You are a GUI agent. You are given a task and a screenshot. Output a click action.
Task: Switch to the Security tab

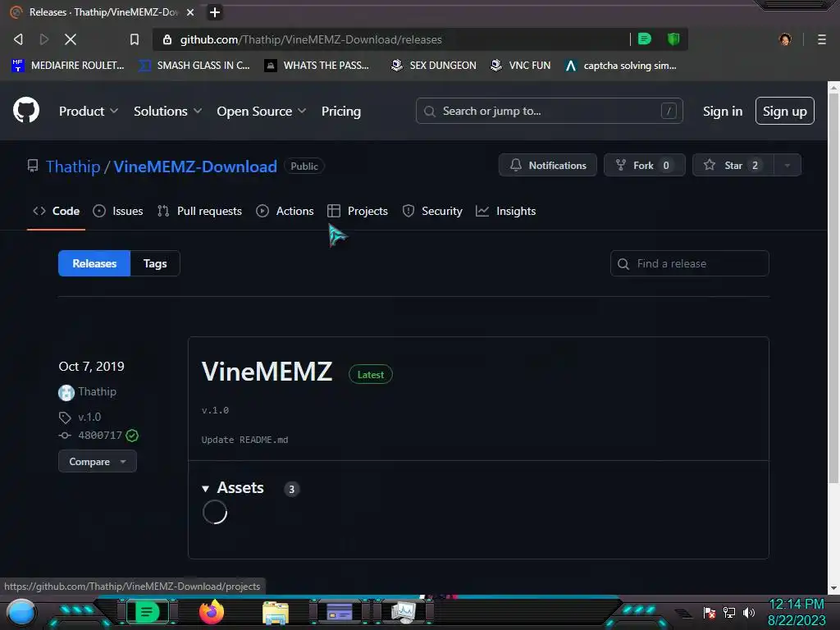tap(432, 211)
